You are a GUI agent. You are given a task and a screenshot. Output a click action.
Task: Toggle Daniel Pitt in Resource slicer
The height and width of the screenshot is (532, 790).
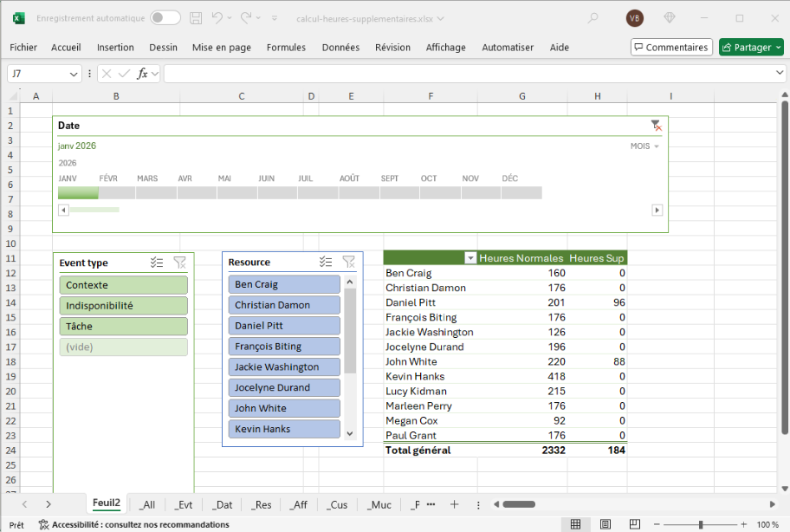tap(284, 326)
